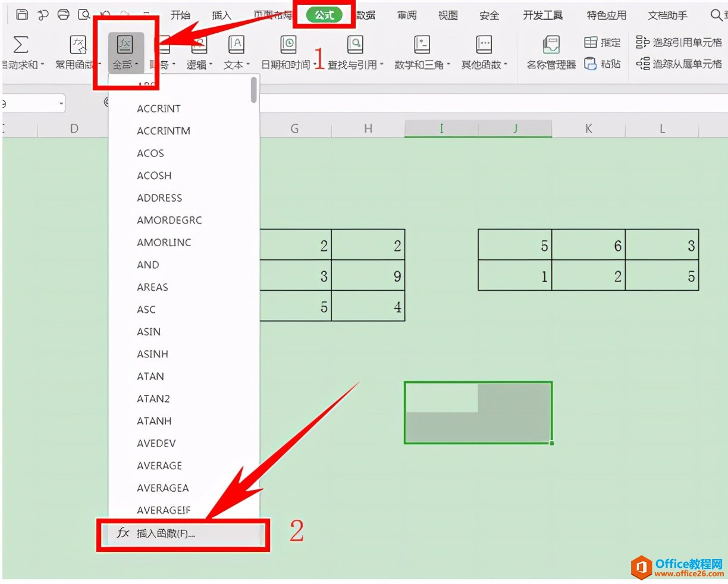728x584 pixels.
Task: Click the search magnifier icon at top right
Action: coord(717,15)
